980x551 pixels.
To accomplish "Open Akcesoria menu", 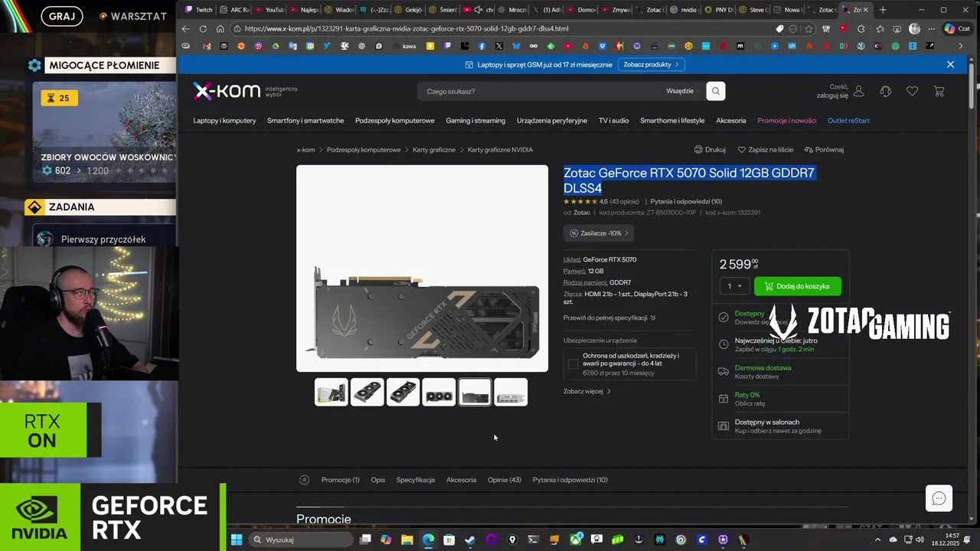I will click(x=731, y=121).
